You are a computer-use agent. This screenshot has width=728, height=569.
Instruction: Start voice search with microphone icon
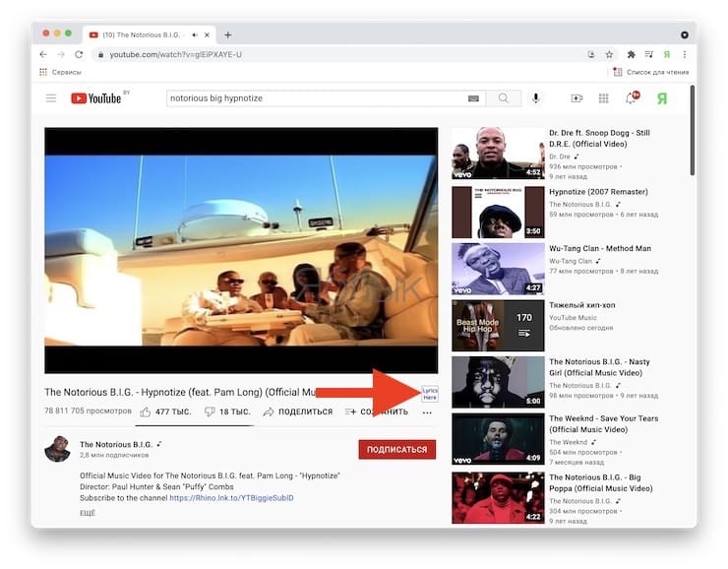coord(536,98)
